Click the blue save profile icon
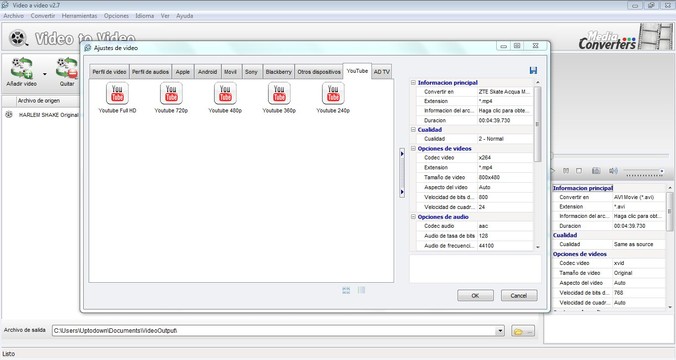Viewport: 676px width, 360px height. click(533, 70)
